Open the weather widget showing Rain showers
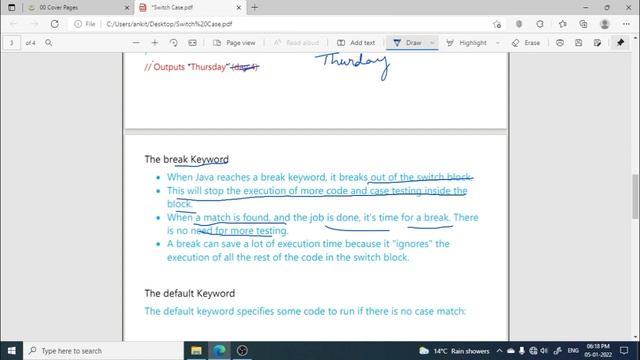This screenshot has height=360, width=640. click(454, 351)
